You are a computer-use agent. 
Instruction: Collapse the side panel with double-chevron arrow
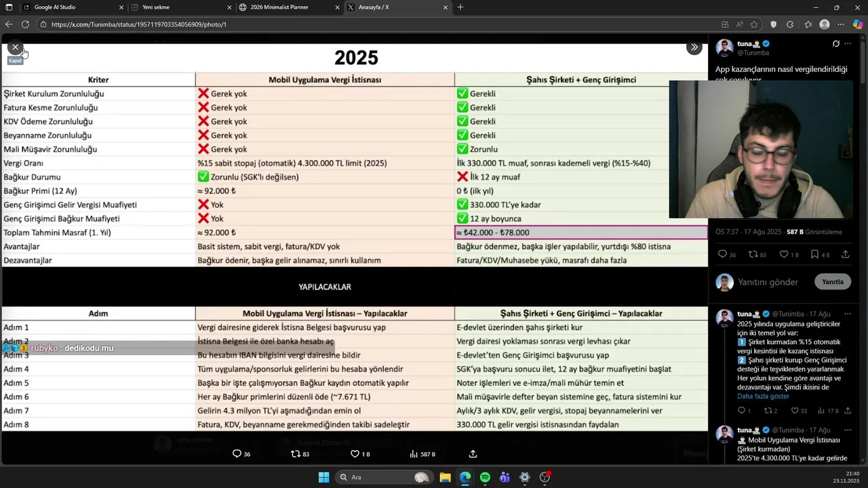694,47
